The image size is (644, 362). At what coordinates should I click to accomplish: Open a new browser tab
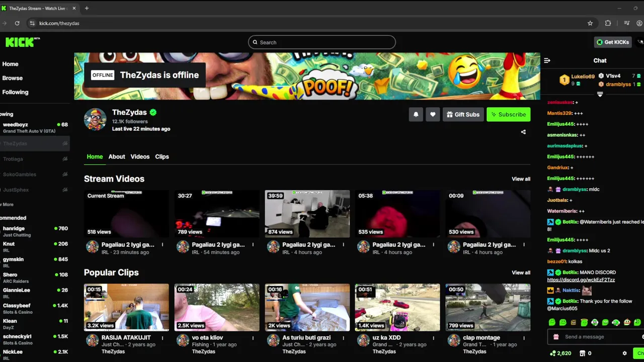pyautogui.click(x=87, y=8)
